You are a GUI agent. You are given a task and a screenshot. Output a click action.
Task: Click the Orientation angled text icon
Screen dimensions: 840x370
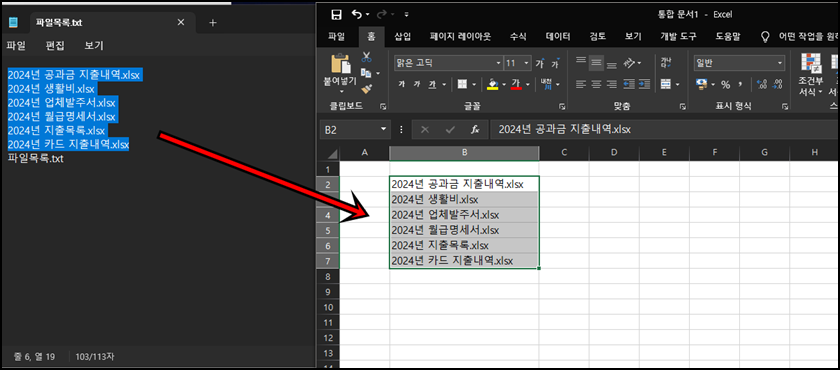pyautogui.click(x=629, y=63)
